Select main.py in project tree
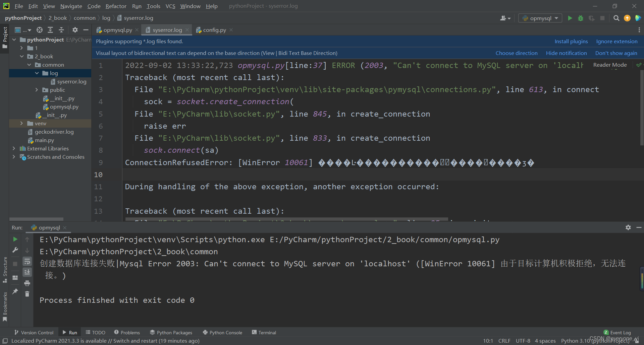Viewport: 644px width, 345px height. point(44,140)
